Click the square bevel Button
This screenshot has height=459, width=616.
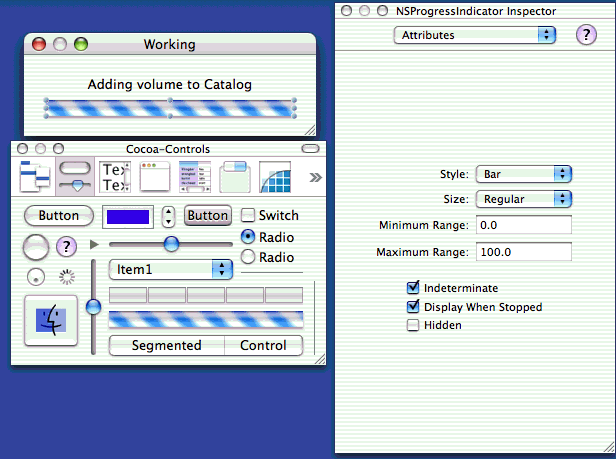(208, 215)
